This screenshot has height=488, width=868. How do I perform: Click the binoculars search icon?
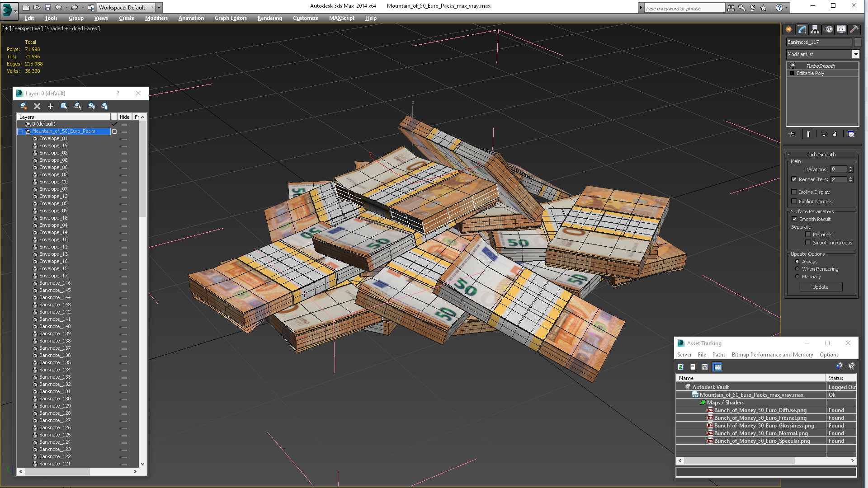pos(731,8)
